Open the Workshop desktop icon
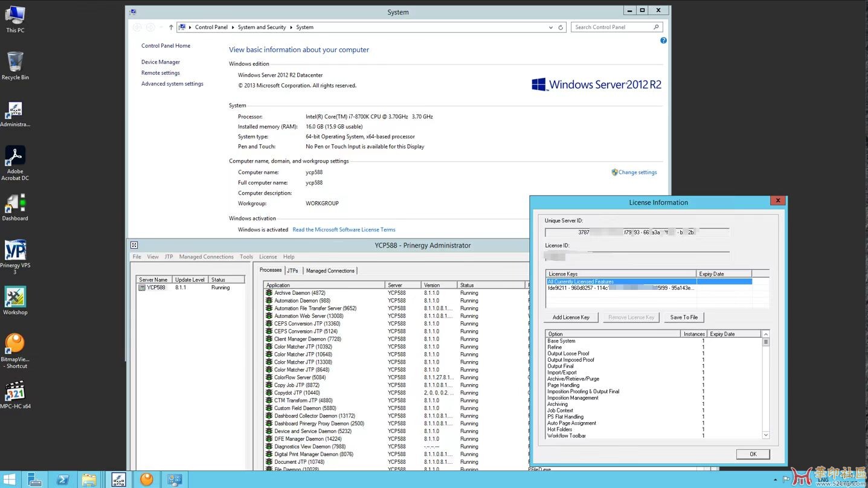The height and width of the screenshot is (488, 868). 15,301
